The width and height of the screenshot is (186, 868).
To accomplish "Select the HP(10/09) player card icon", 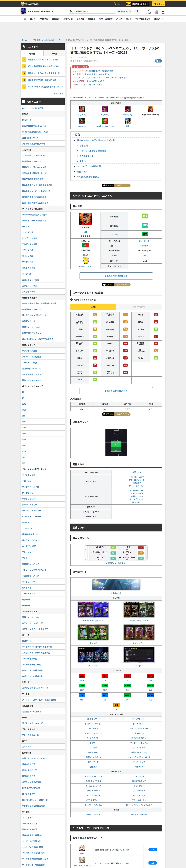I will pyautogui.click(x=82, y=121).
